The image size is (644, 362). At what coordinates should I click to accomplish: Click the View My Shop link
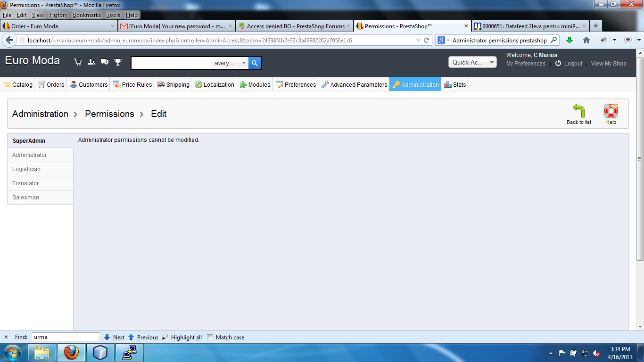(x=609, y=64)
